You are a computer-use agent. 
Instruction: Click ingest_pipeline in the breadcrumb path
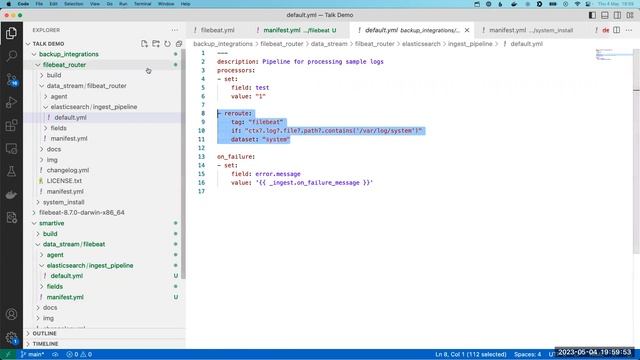[470, 44]
